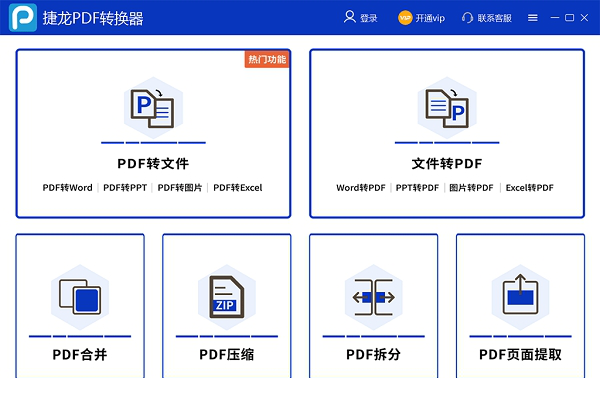The width and height of the screenshot is (600, 393).
Task: Click the 登录 user profile icon
Action: point(349,17)
